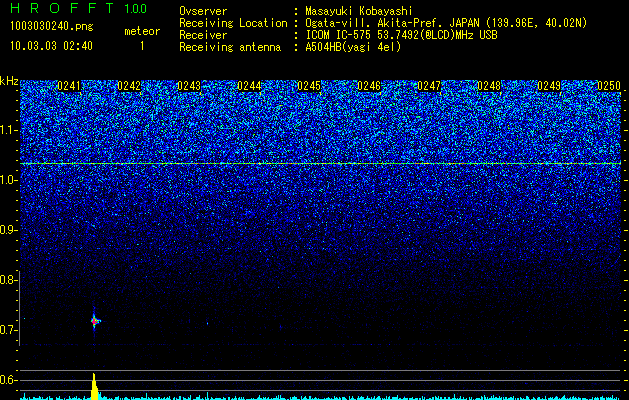
Task: Click the horizontal carrier line above 1.0 kHz
Action: [x=321, y=164]
